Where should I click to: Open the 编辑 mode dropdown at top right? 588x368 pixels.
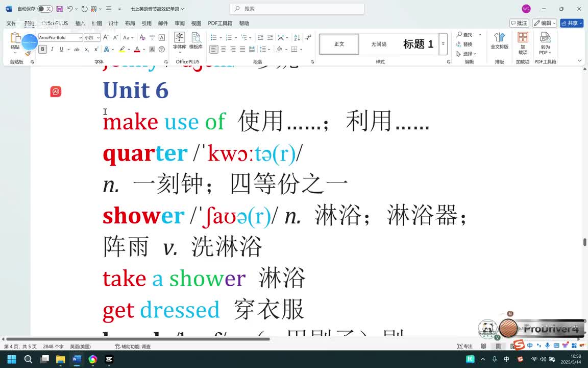point(545,24)
